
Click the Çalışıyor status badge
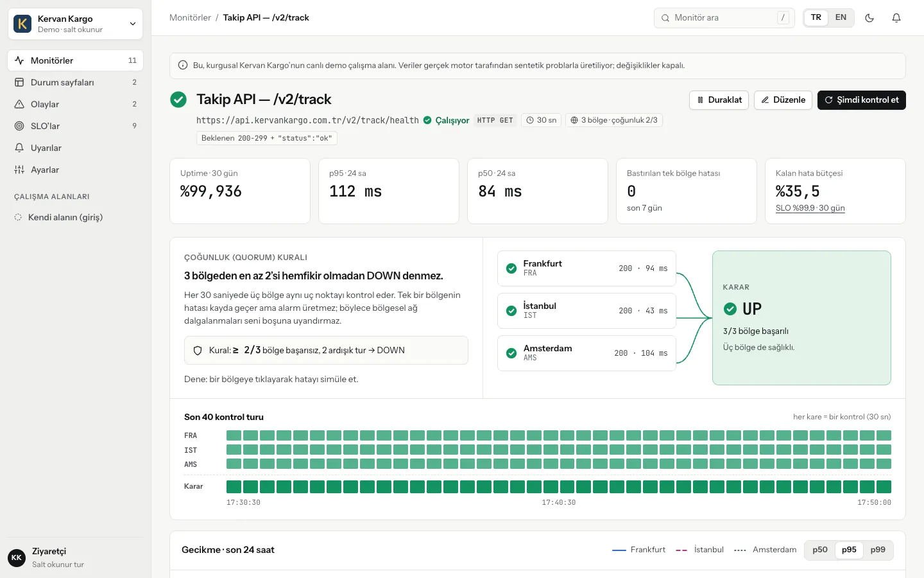446,120
